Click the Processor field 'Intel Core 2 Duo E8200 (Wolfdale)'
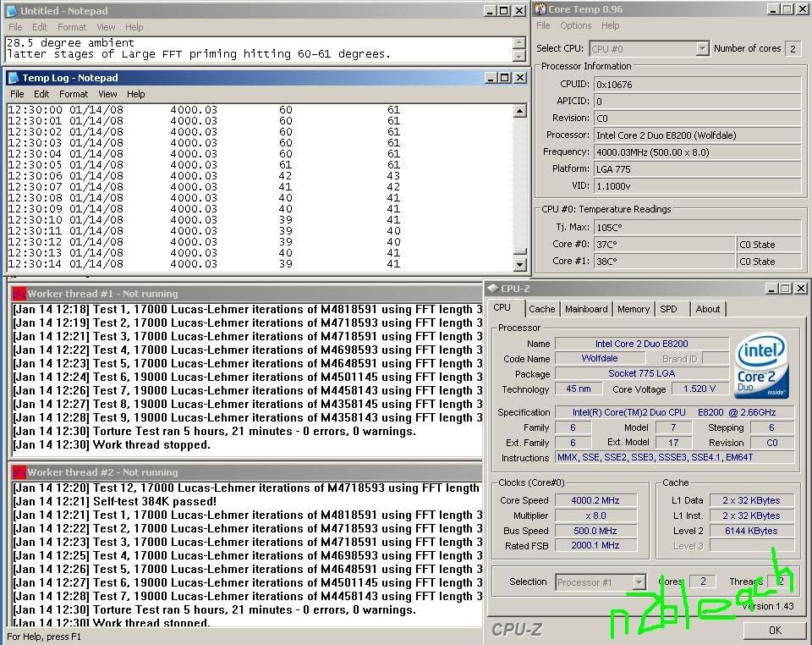The image size is (812, 645). (x=697, y=135)
